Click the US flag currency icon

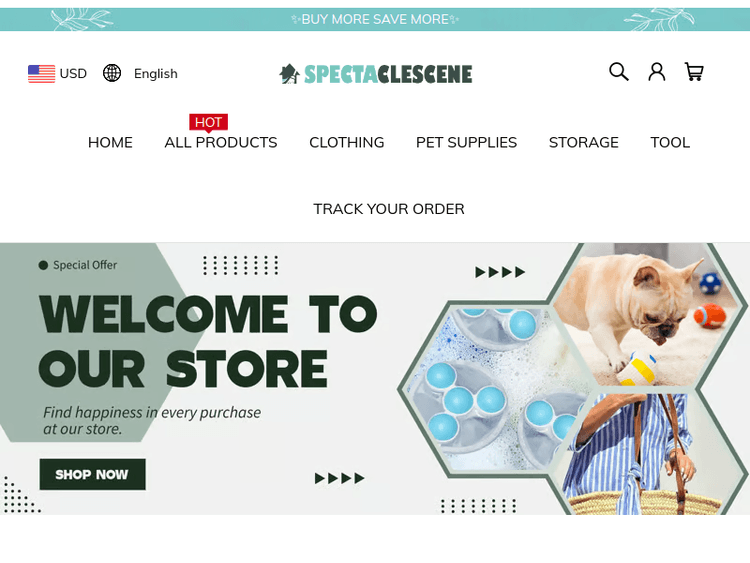coord(41,74)
